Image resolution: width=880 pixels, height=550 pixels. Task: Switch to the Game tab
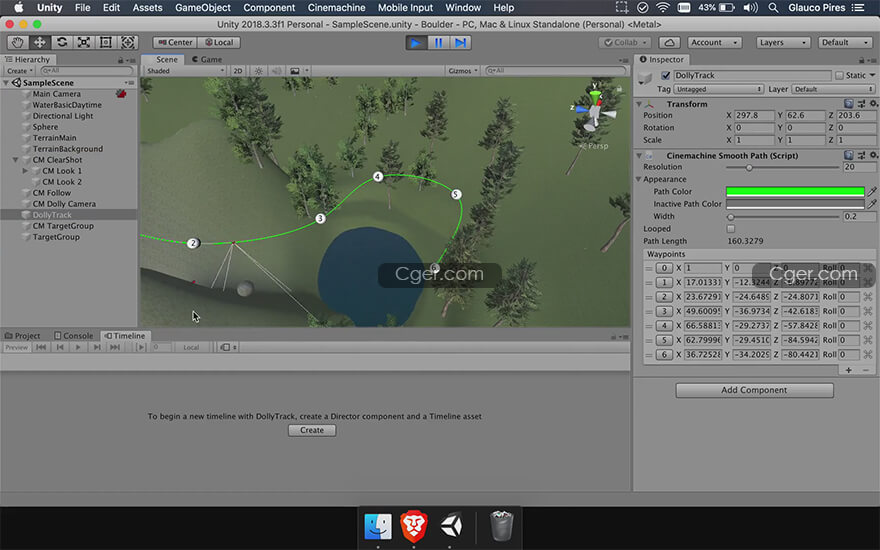[x=207, y=59]
